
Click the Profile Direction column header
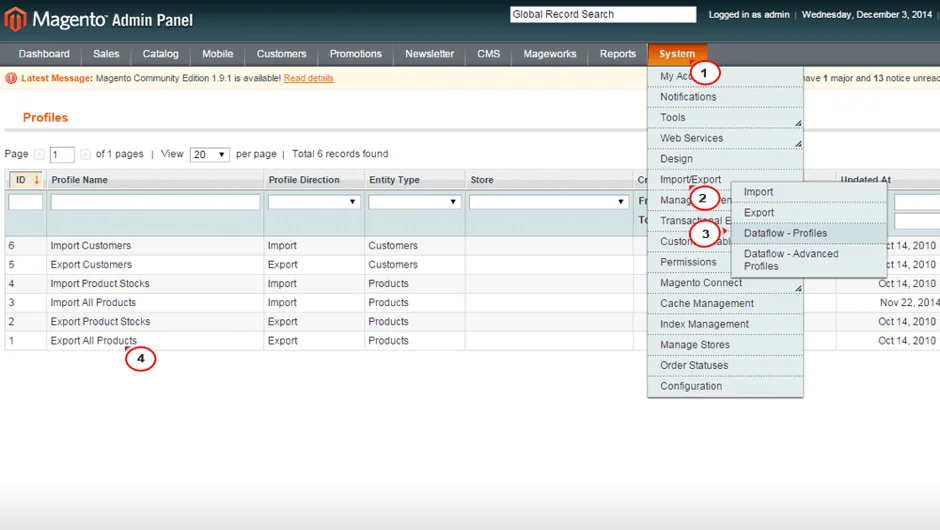pos(304,180)
